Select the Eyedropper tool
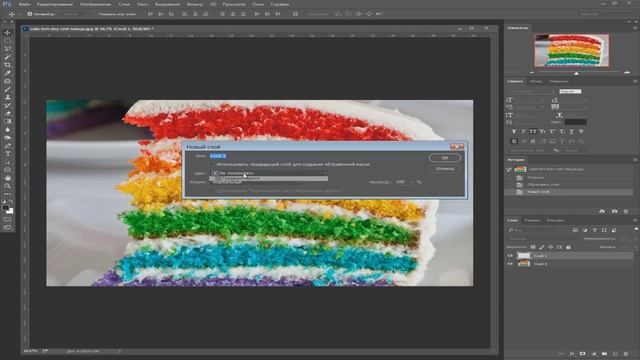The image size is (640, 360). 7,73
